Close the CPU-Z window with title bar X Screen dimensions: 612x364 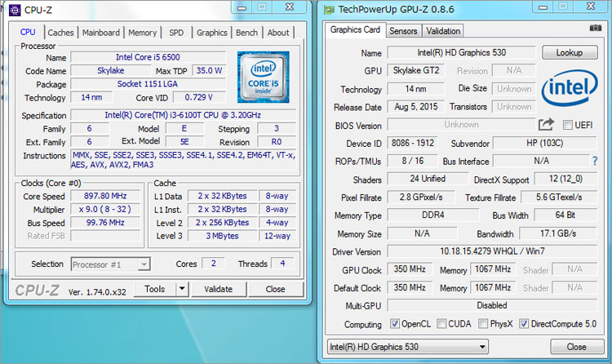[289, 7]
